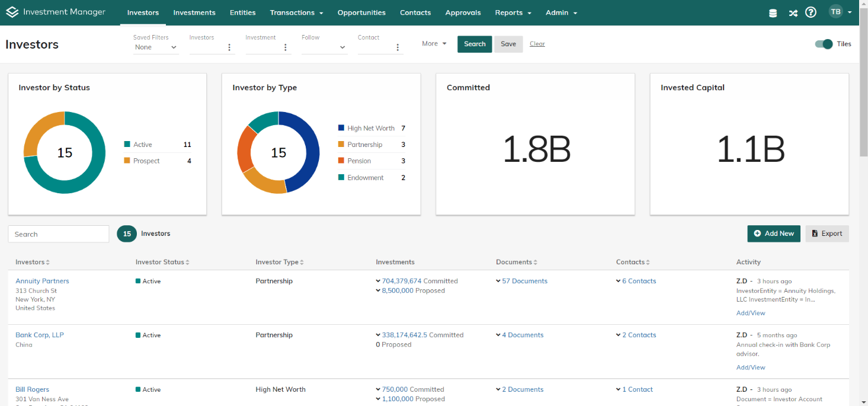Toggle the Tiles switch off
Viewport: 868px width, 406px height.
coord(824,44)
